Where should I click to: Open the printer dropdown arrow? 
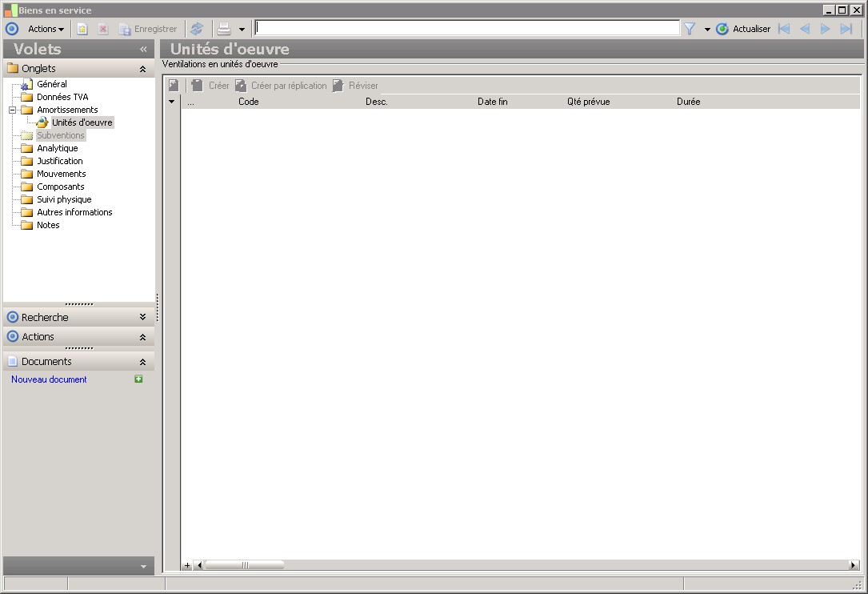tap(242, 30)
